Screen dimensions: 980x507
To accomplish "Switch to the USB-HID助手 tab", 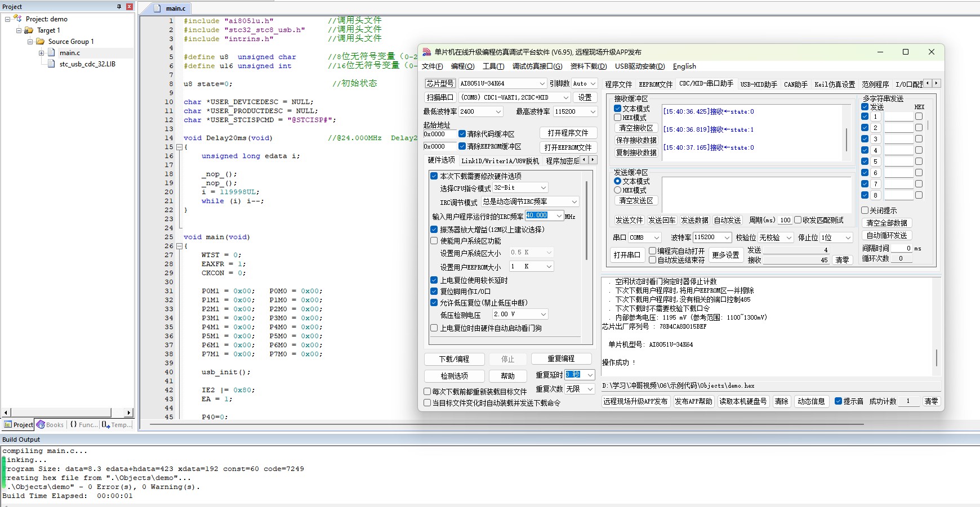I will tap(759, 84).
